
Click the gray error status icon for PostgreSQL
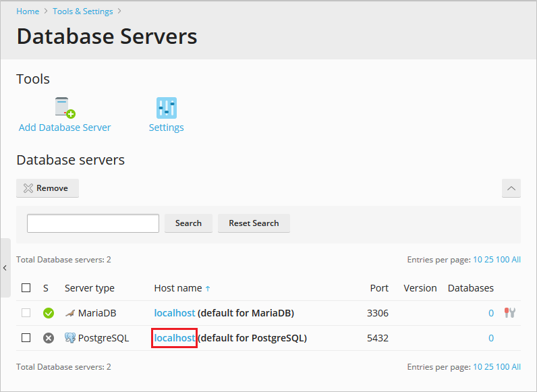tap(49, 338)
